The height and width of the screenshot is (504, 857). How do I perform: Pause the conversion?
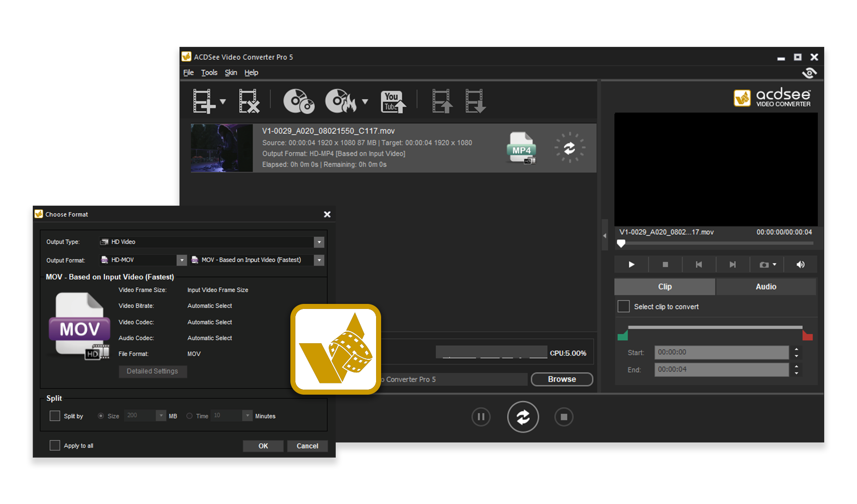[481, 417]
